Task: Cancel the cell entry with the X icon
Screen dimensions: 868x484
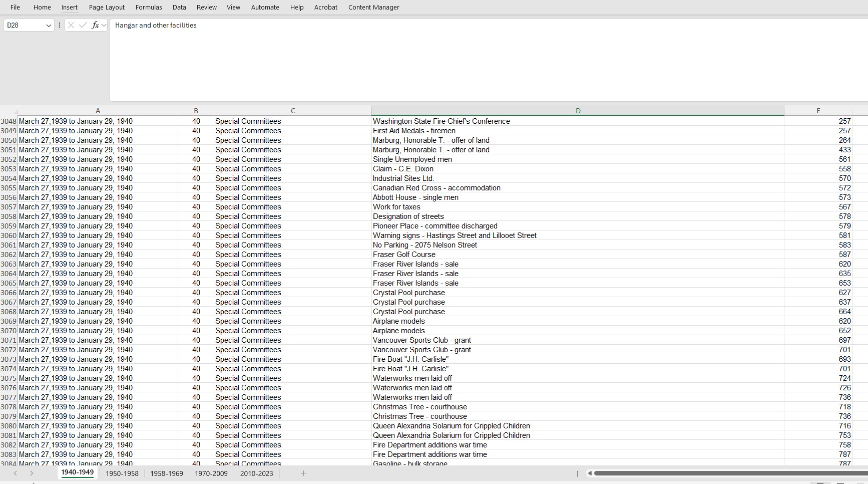Action: [x=71, y=25]
